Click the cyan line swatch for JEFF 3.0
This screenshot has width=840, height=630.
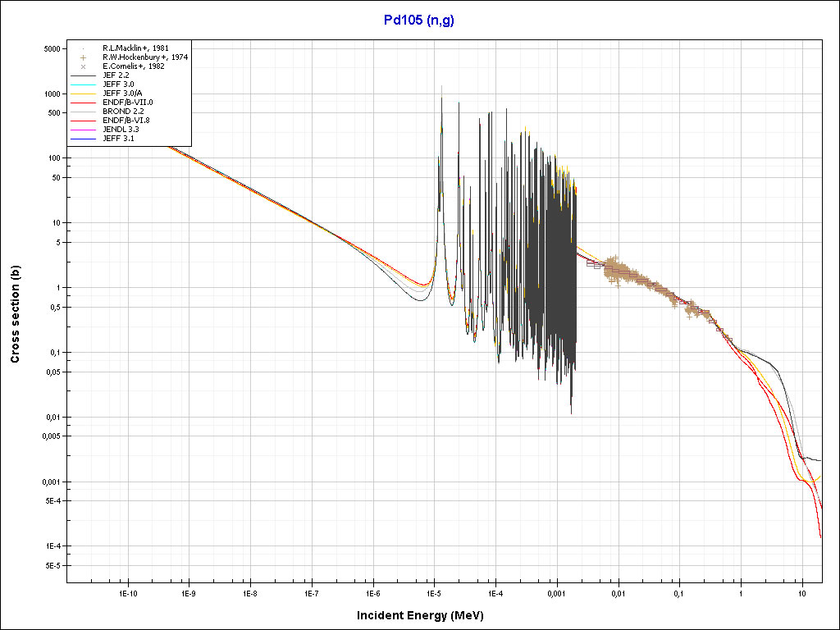point(84,84)
